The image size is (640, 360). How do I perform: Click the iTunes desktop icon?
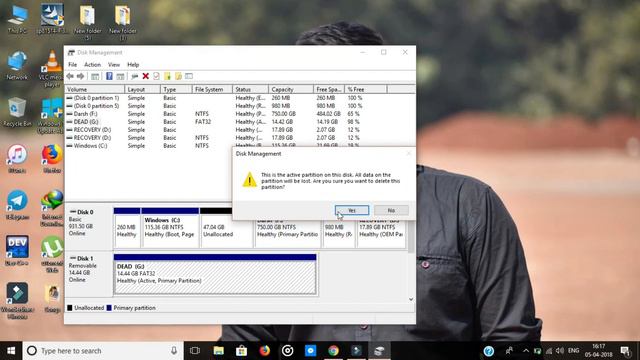tap(17, 158)
